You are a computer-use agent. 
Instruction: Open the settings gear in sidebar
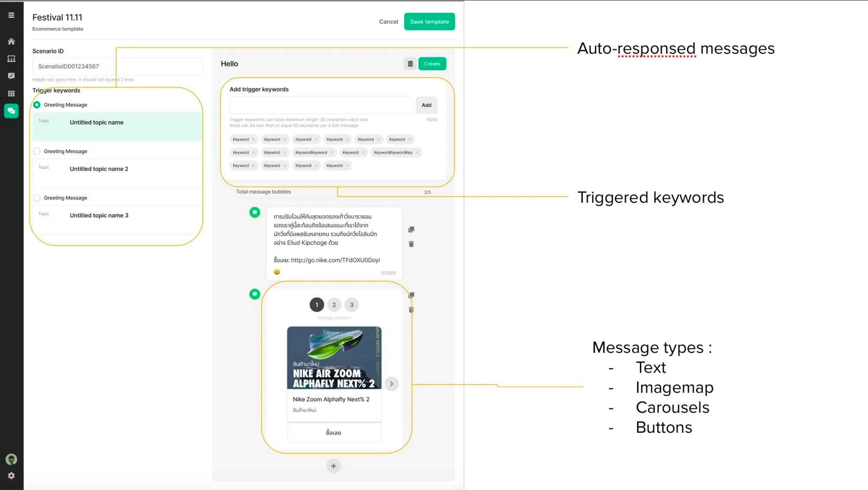click(11, 476)
